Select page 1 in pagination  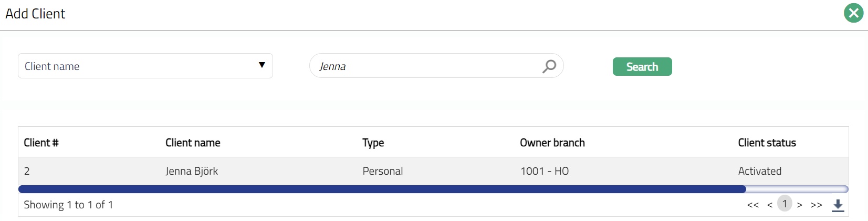785,204
